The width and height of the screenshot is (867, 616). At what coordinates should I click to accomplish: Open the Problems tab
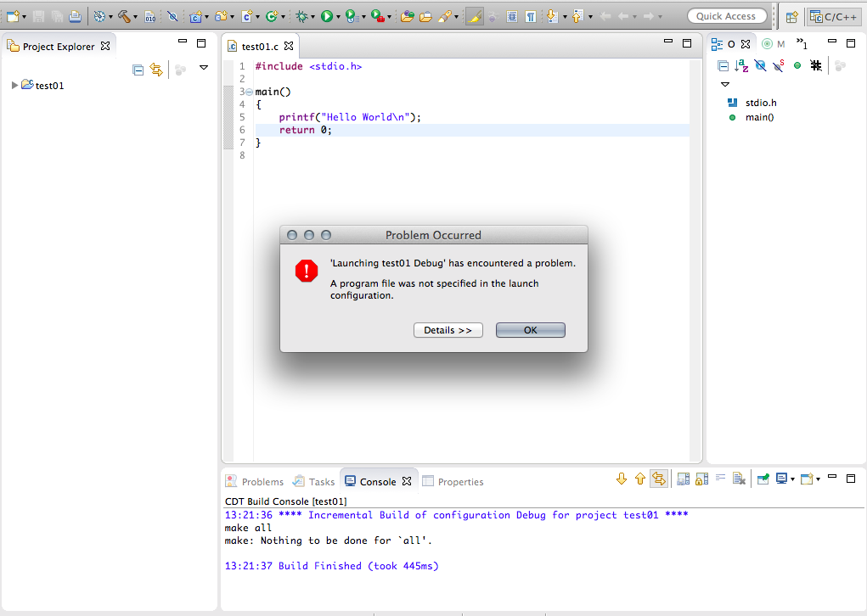pos(255,482)
